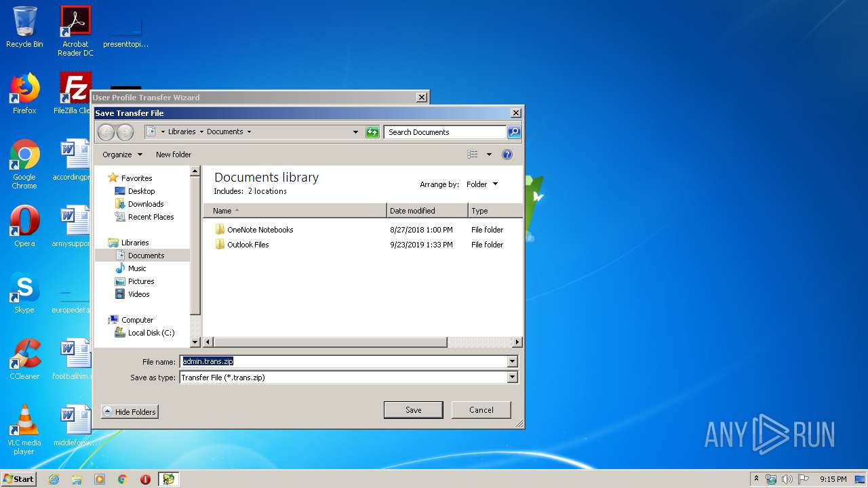
Task: Sort by Date modified column header
Action: (427, 211)
